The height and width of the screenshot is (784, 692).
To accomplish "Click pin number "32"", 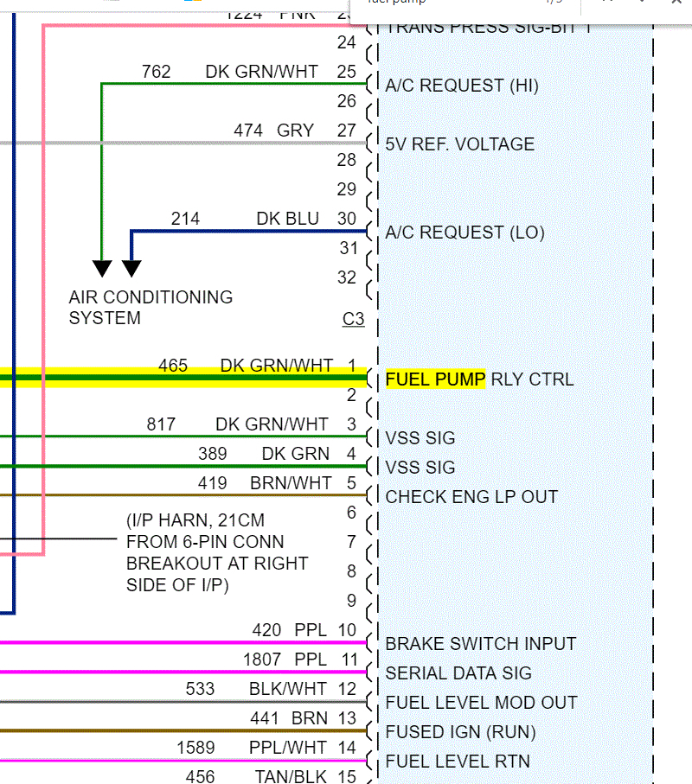I will (346, 277).
